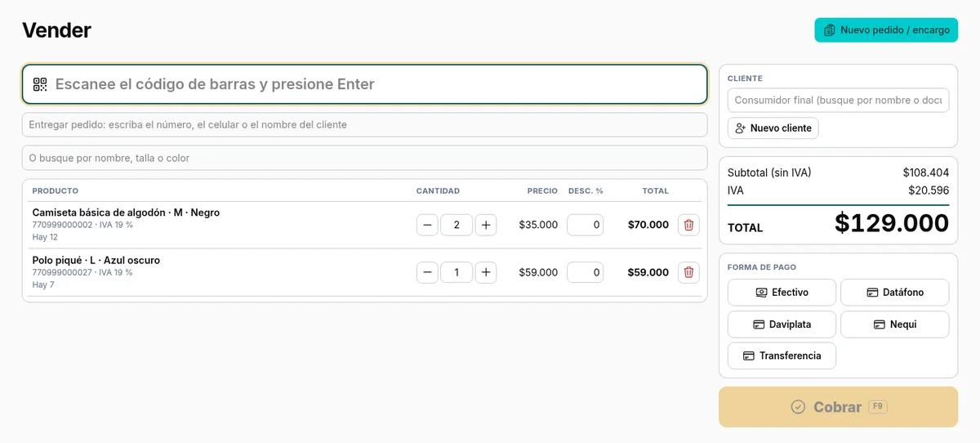Viewport: 980px width, 443px height.
Task: Pick Transferencia as payment method
Action: (x=782, y=356)
